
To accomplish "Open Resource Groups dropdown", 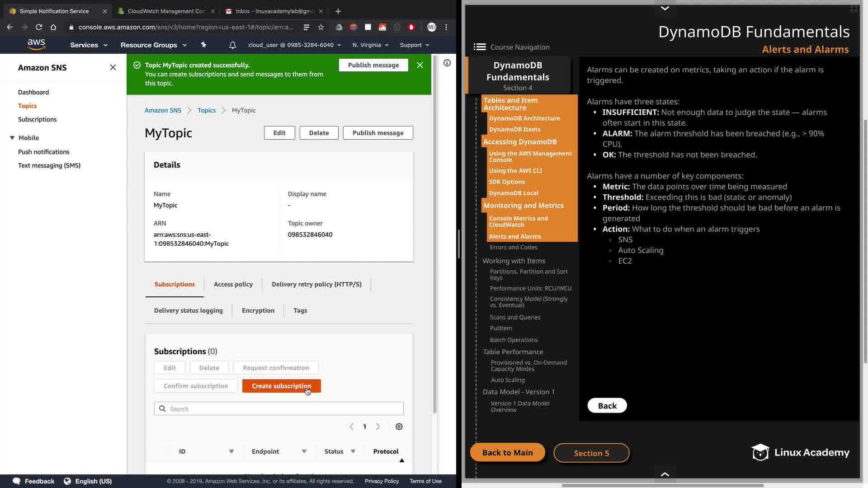I will point(153,45).
